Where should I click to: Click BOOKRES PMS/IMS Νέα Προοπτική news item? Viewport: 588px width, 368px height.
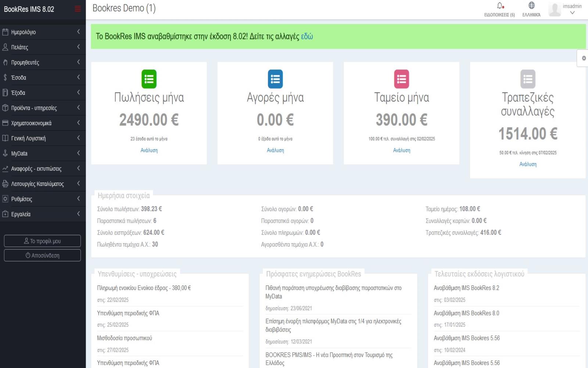pos(329,359)
